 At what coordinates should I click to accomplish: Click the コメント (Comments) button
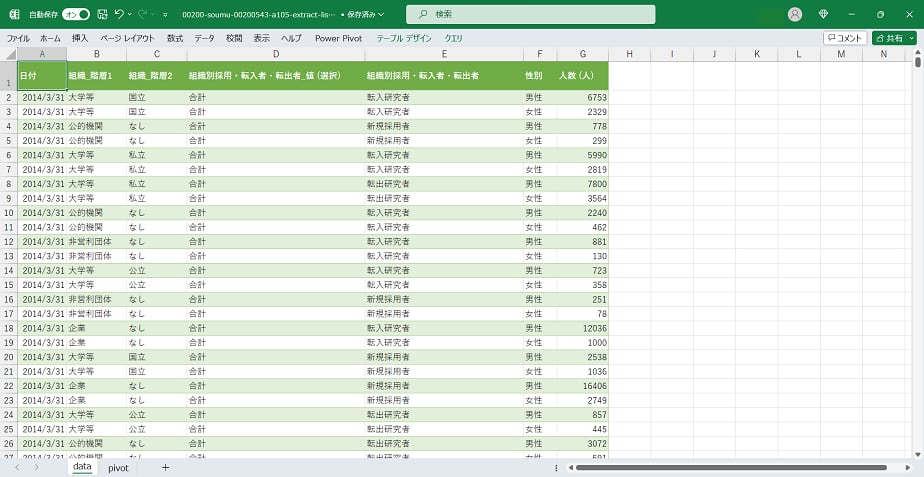pos(845,38)
